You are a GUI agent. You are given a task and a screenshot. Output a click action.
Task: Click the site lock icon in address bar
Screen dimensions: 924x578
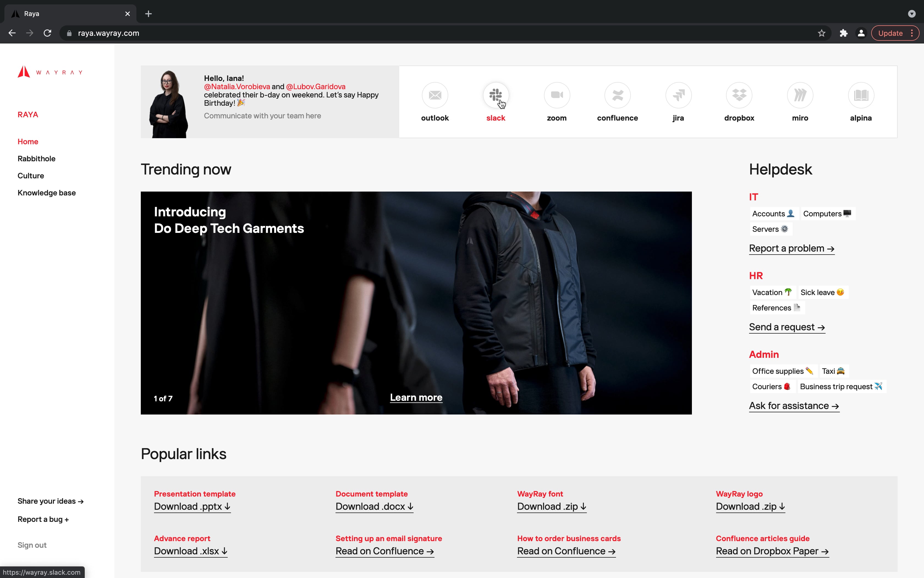coord(69,33)
